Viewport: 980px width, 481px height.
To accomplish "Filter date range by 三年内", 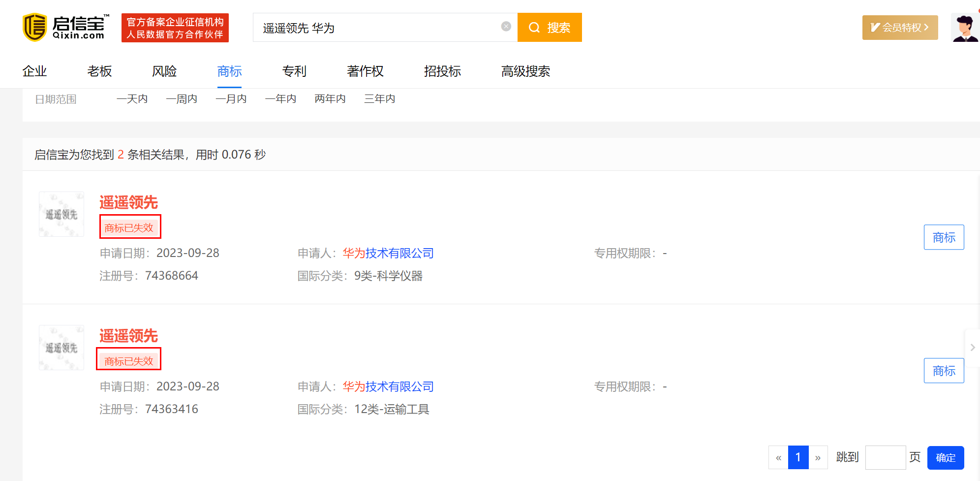I will tap(380, 99).
